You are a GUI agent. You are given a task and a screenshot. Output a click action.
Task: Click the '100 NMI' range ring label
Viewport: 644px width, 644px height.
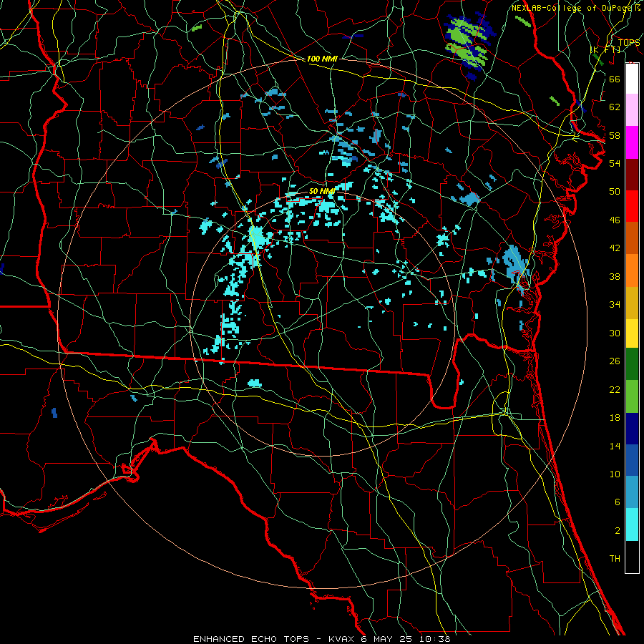pyautogui.click(x=322, y=59)
